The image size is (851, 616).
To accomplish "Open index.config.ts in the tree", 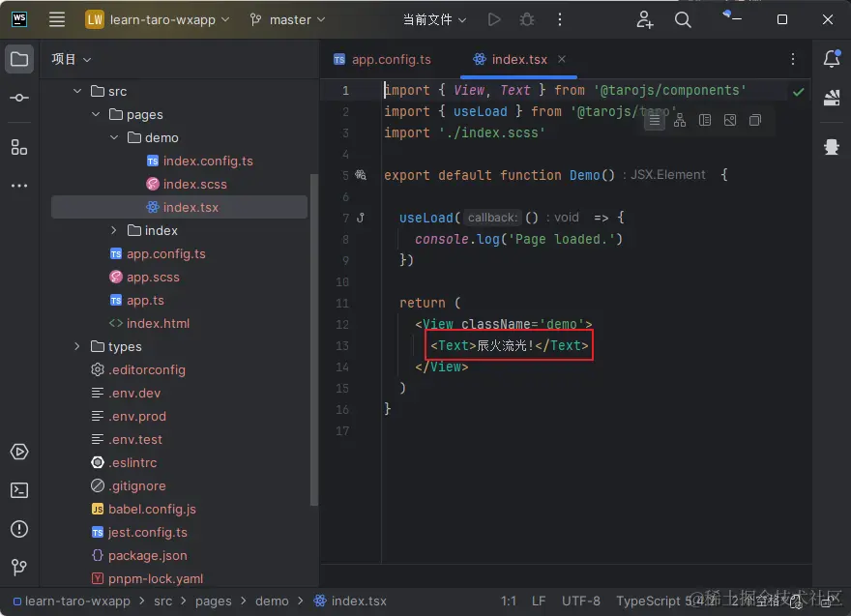I will coord(200,161).
